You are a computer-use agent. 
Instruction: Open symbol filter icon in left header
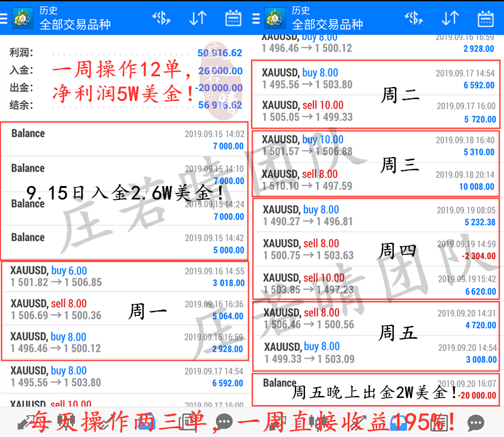pos(161,18)
